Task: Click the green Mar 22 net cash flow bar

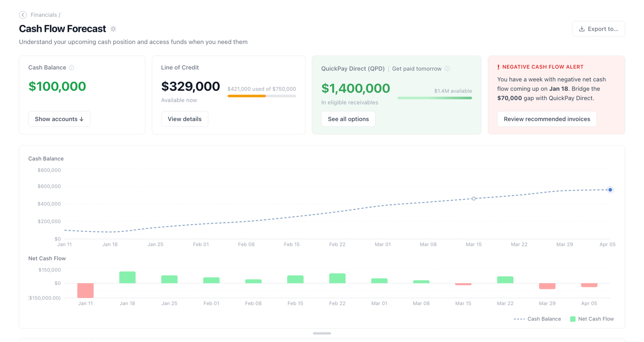Action: tap(505, 280)
